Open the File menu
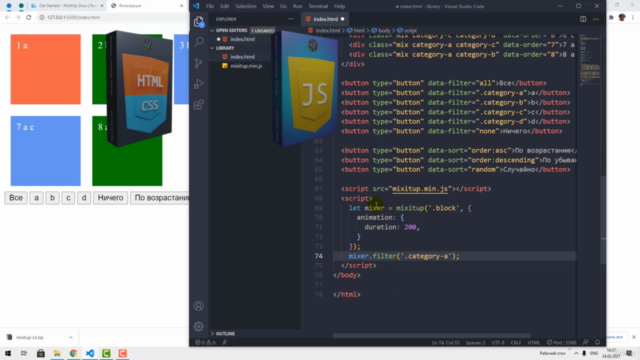This screenshot has width=640, height=360. click(x=210, y=6)
